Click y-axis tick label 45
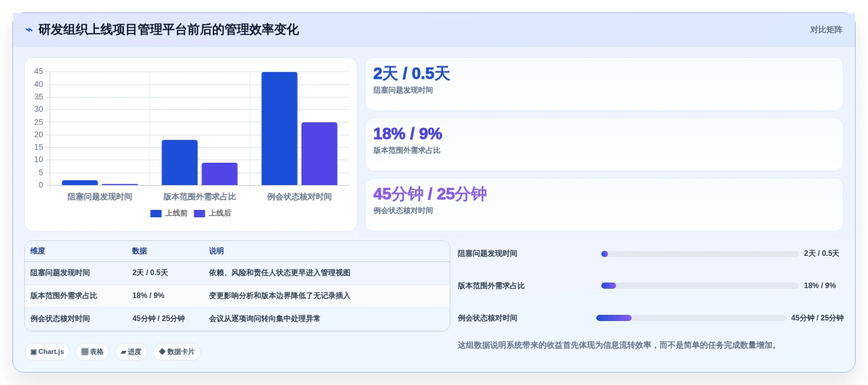The width and height of the screenshot is (868, 385). tap(38, 71)
